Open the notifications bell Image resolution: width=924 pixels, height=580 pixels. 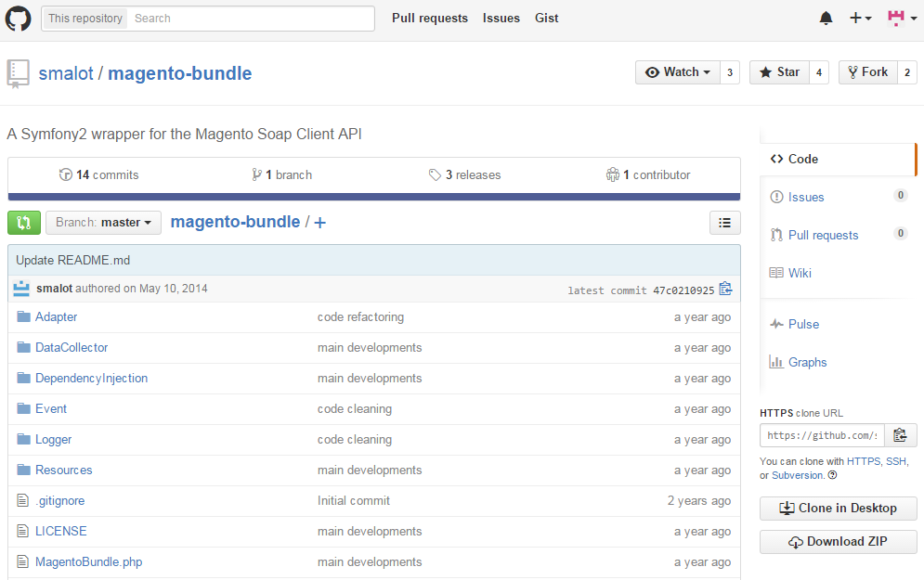coord(826,19)
